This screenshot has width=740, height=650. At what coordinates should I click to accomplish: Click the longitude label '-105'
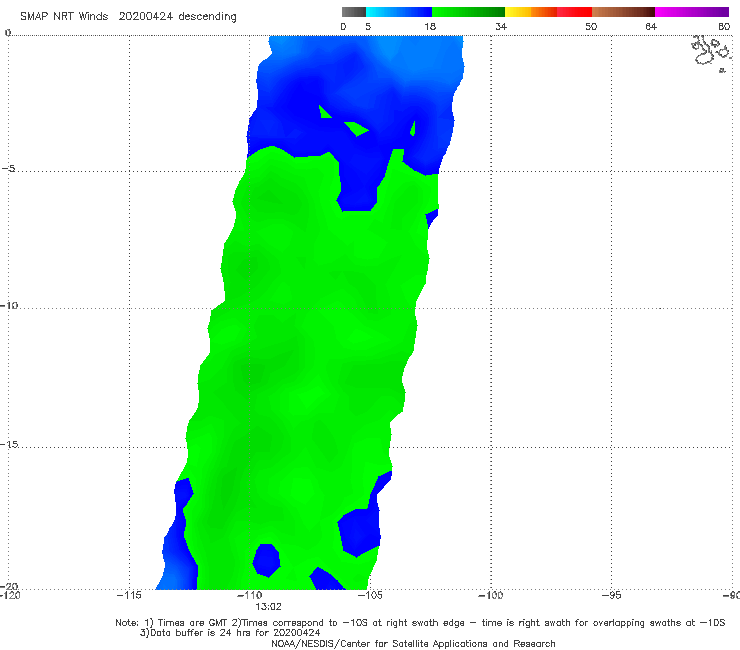370,595
